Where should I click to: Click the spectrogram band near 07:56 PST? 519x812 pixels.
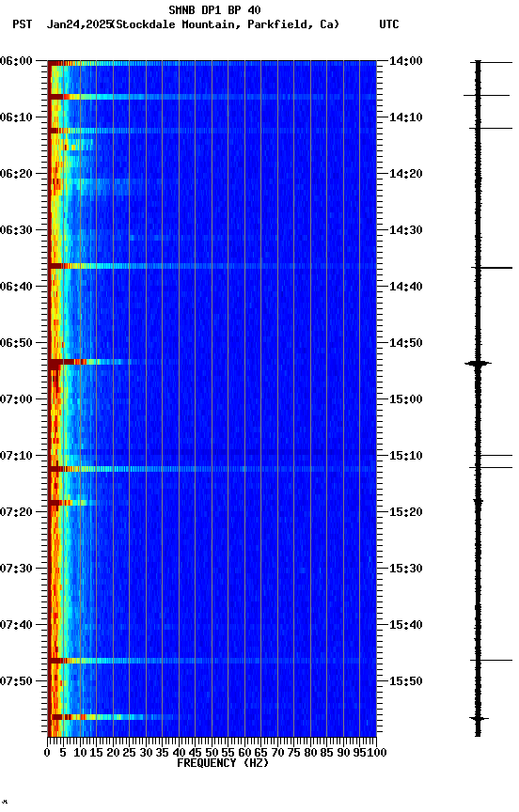click(114, 717)
